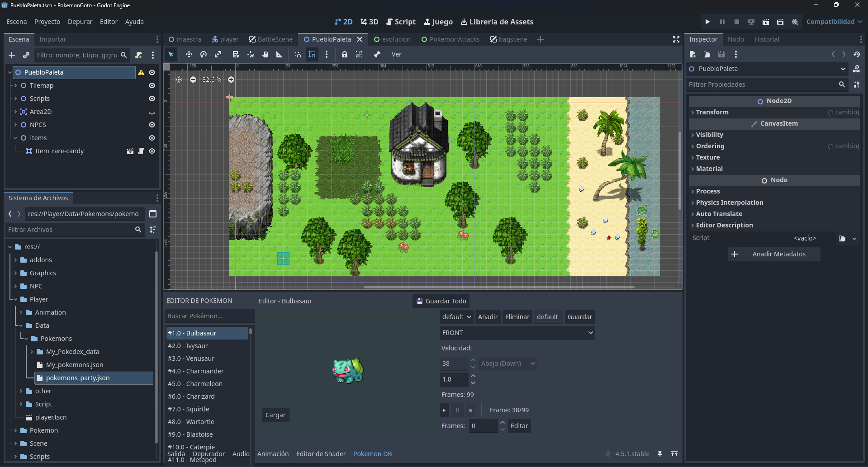Center the view in the 2D viewport
The width and height of the screenshot is (868, 467).
coord(179,80)
